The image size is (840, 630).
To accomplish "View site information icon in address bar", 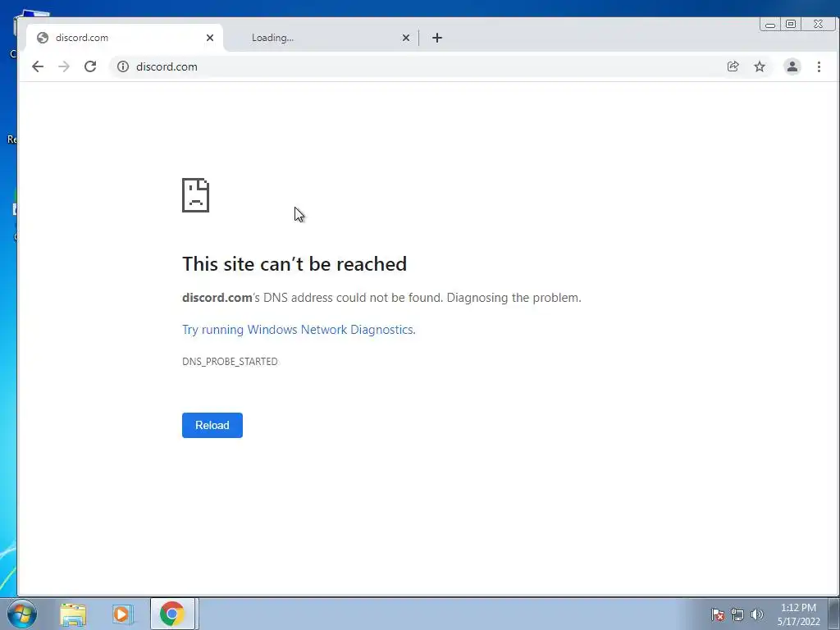I will point(123,66).
